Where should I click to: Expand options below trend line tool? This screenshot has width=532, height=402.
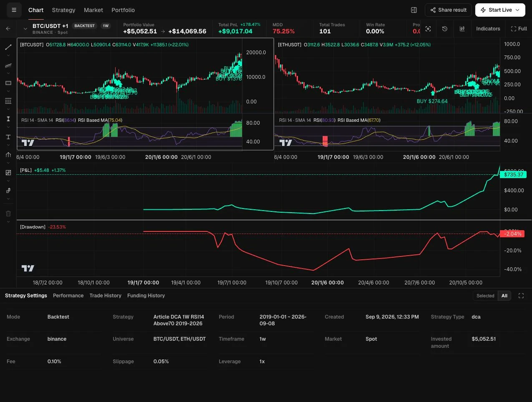pyautogui.click(x=8, y=55)
